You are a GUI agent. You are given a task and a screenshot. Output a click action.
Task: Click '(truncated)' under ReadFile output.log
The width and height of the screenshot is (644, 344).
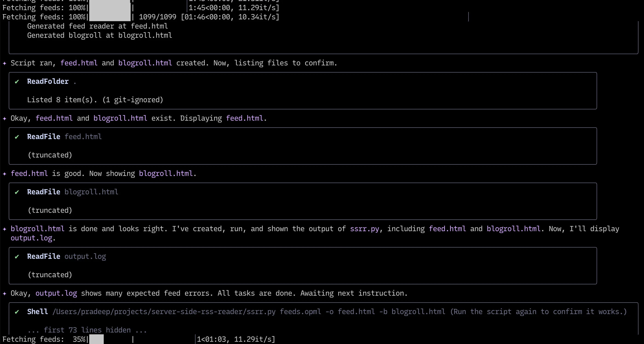[50, 275]
